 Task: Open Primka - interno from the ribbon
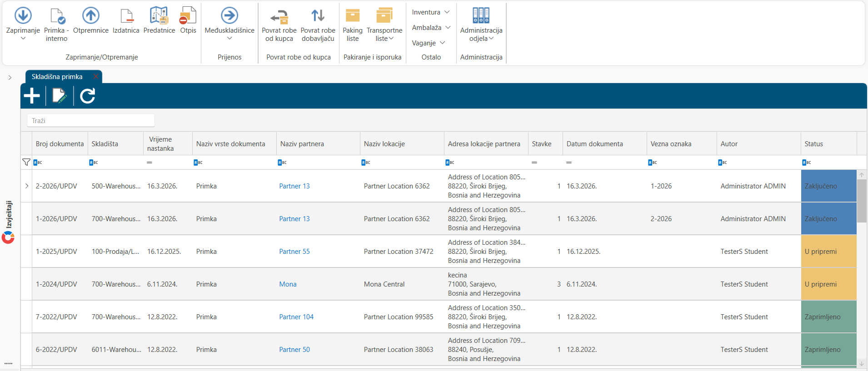[x=56, y=25]
